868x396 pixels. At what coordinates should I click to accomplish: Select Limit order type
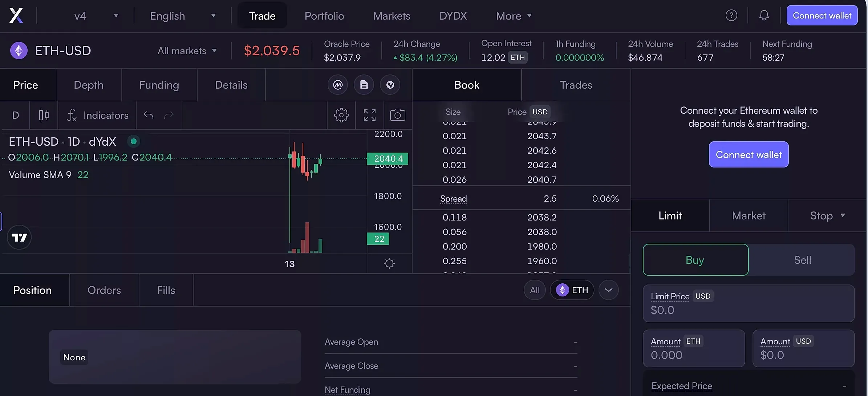pyautogui.click(x=670, y=216)
